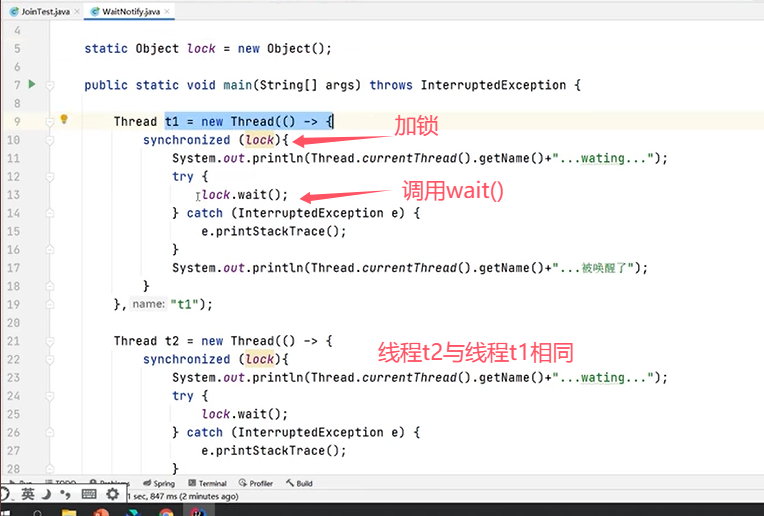Open File Explorer from the taskbar
The image size is (764, 516).
(69, 512)
